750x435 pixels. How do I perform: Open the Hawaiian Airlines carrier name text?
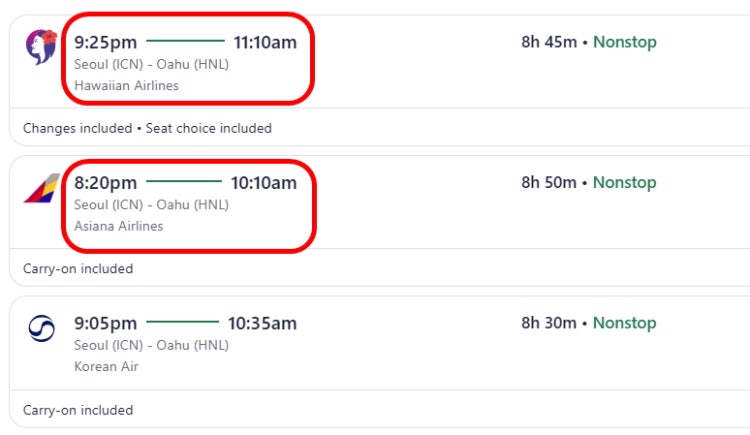click(126, 85)
